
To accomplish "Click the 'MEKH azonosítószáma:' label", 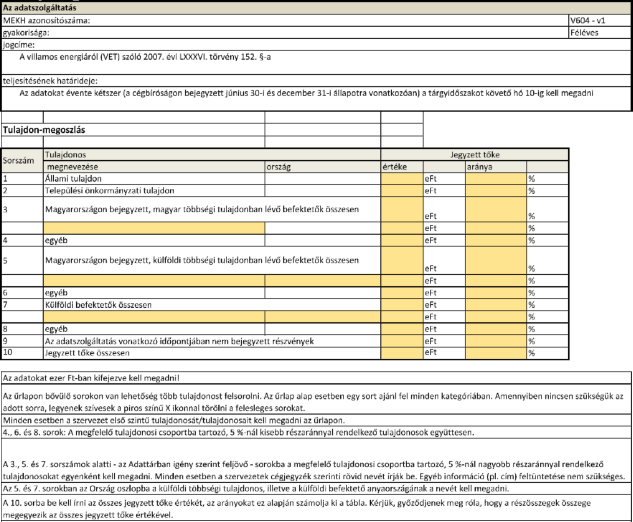I will [46, 21].
